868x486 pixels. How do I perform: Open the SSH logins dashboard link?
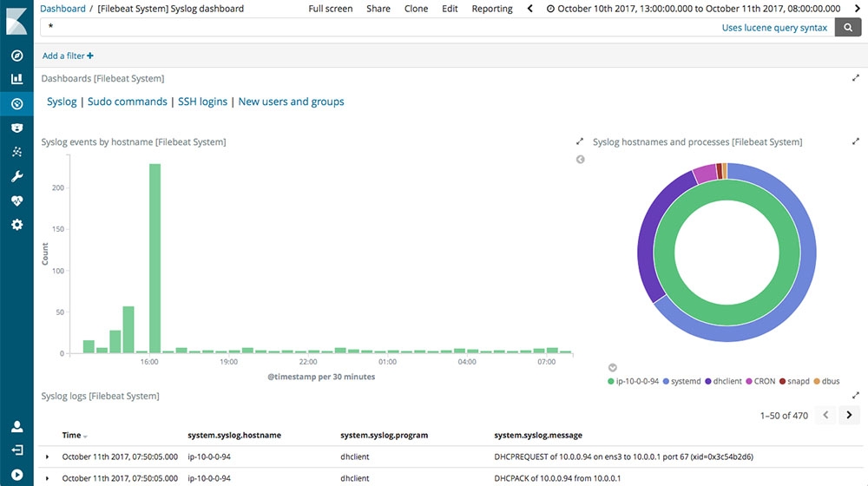coord(202,102)
